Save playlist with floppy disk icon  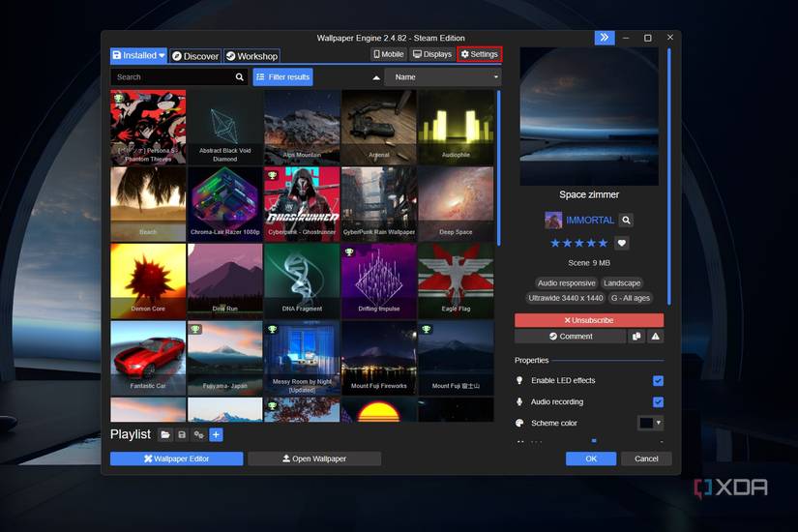pyautogui.click(x=182, y=435)
